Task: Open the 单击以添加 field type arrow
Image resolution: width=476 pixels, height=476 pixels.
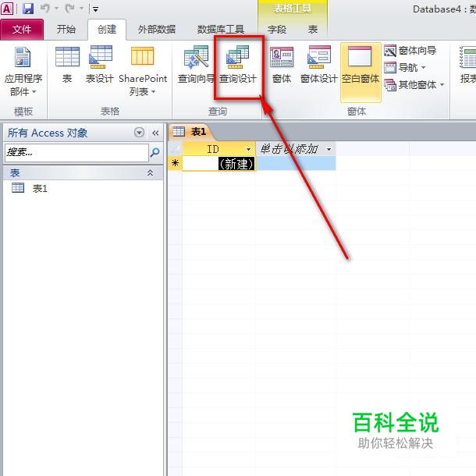Action: pos(329,149)
